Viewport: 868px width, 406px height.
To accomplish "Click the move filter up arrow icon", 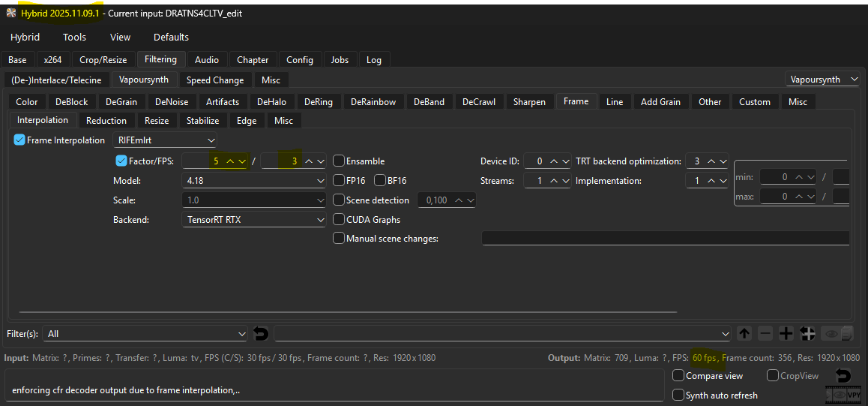I will 744,333.
